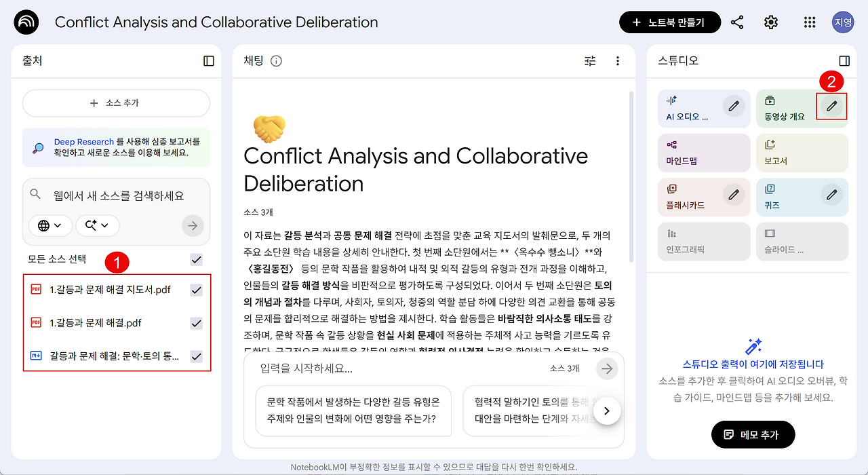Viewport: 868px width, 475px height.
Task: Generate 보고서 tile
Action: point(802,153)
